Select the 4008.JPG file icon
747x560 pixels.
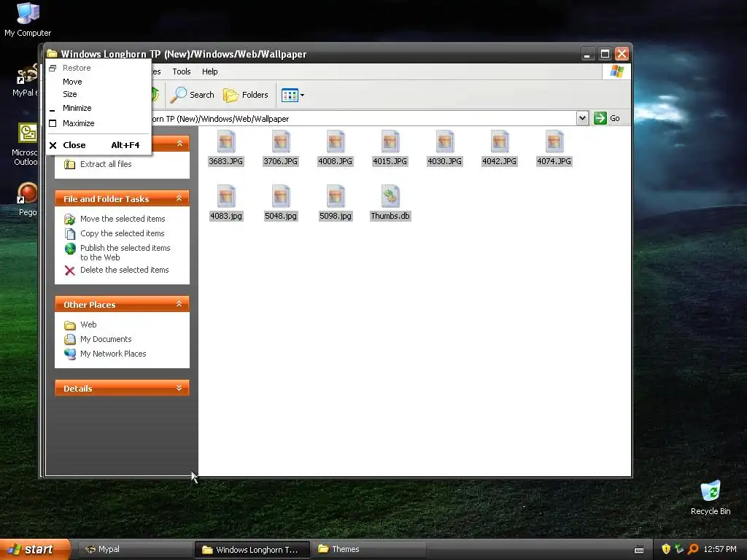[x=336, y=141]
